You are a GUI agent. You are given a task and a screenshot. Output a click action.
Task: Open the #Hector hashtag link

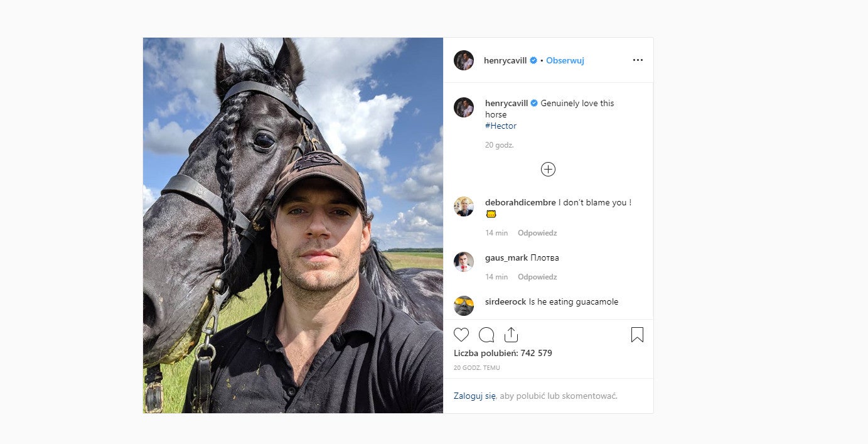(x=501, y=126)
